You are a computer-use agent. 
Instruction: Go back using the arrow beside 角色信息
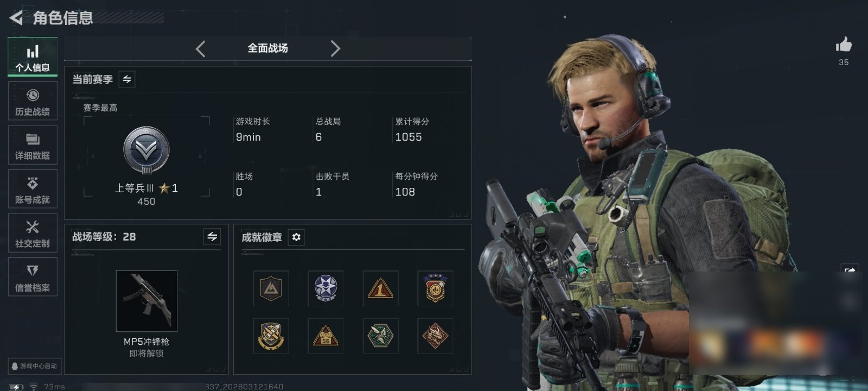coord(16,18)
